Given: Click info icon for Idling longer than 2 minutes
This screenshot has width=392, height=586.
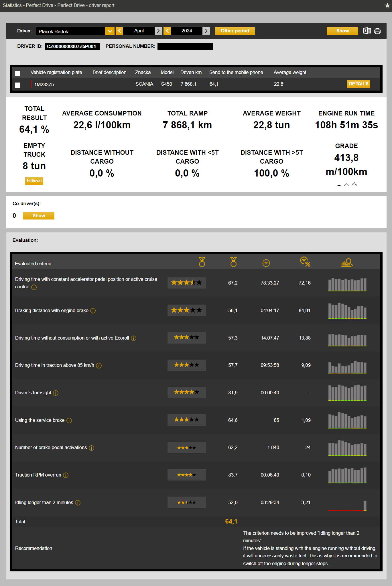Looking at the screenshot, I should click(78, 503).
